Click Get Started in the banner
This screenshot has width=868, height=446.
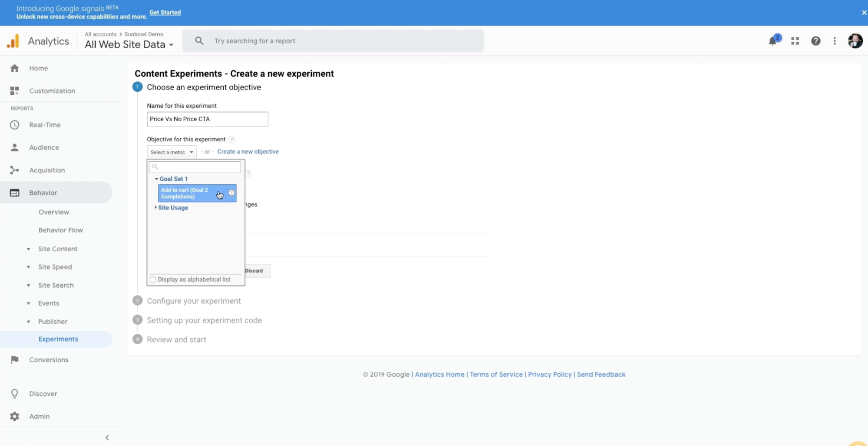point(165,12)
